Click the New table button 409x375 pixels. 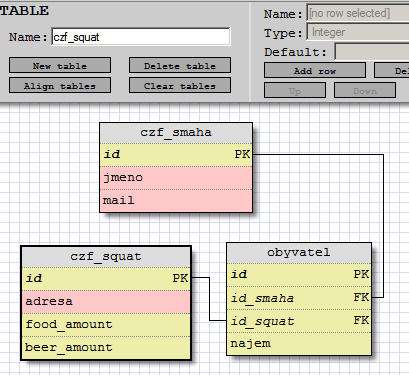pos(60,65)
